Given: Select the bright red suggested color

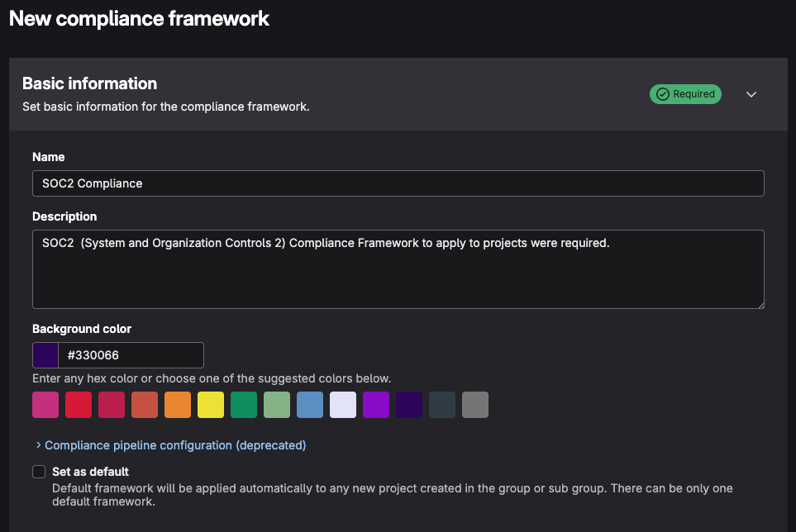Looking at the screenshot, I should tap(79, 405).
